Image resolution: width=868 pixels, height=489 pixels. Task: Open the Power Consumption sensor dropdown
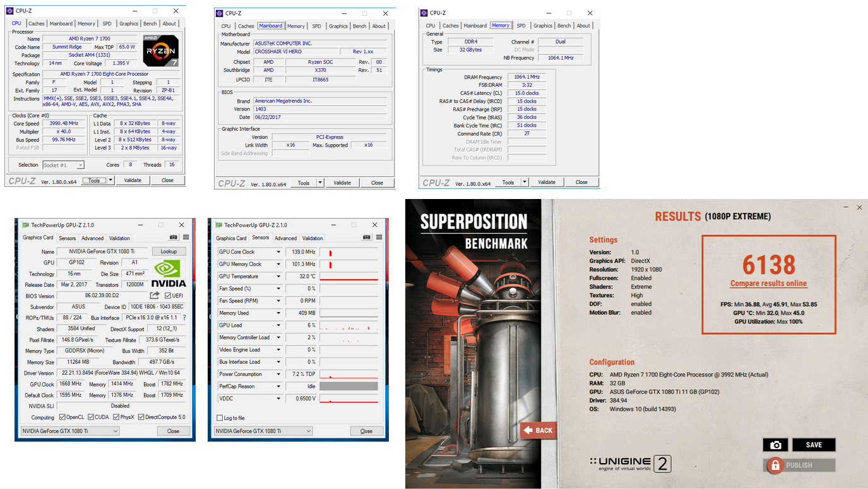pyautogui.click(x=278, y=374)
